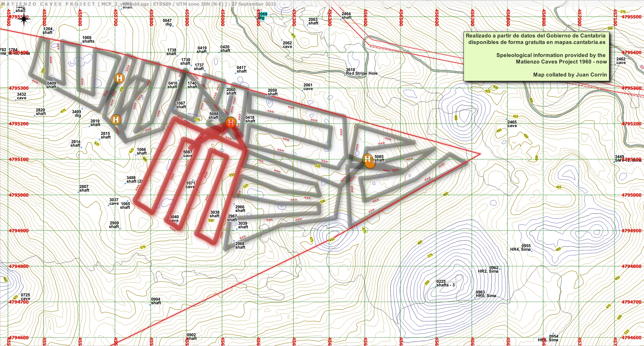This screenshot has height=346, width=644.
Task: Click the 3038 shaft label
Action: [x=215, y=214]
